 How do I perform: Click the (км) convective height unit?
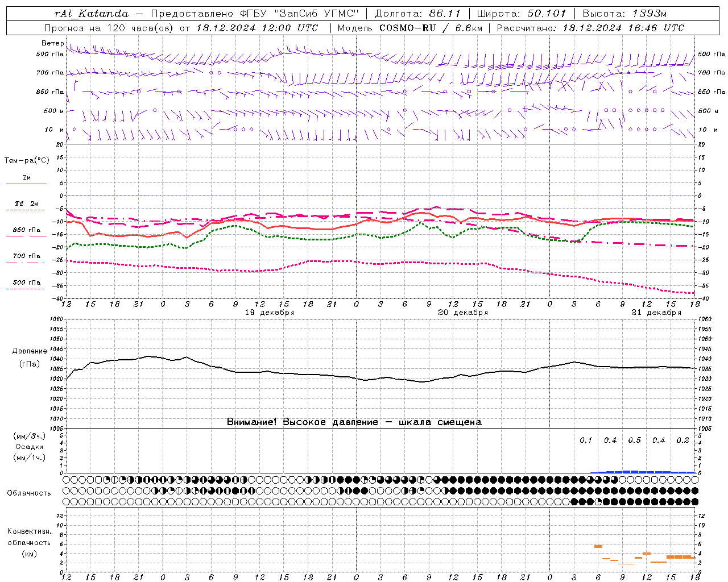click(x=30, y=554)
